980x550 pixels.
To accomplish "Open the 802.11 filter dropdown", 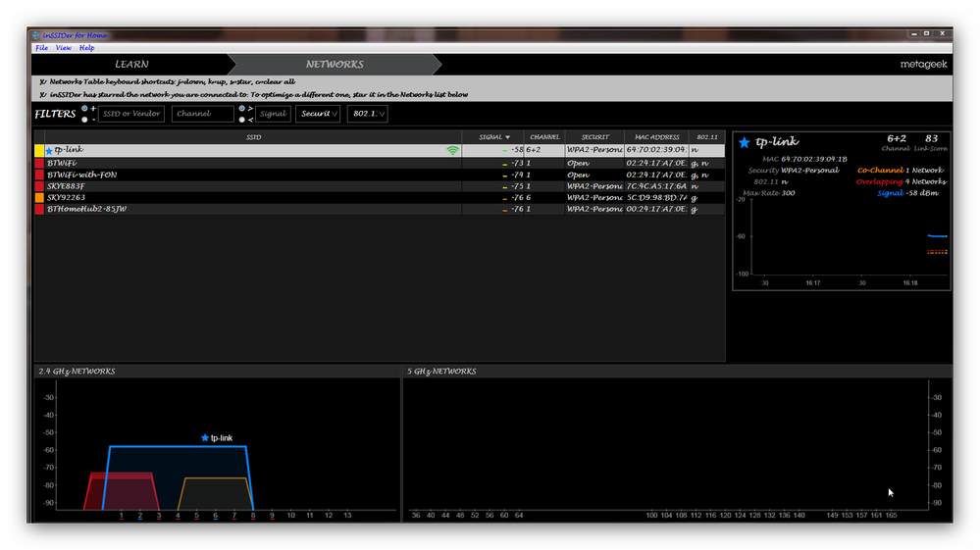I will click(367, 114).
